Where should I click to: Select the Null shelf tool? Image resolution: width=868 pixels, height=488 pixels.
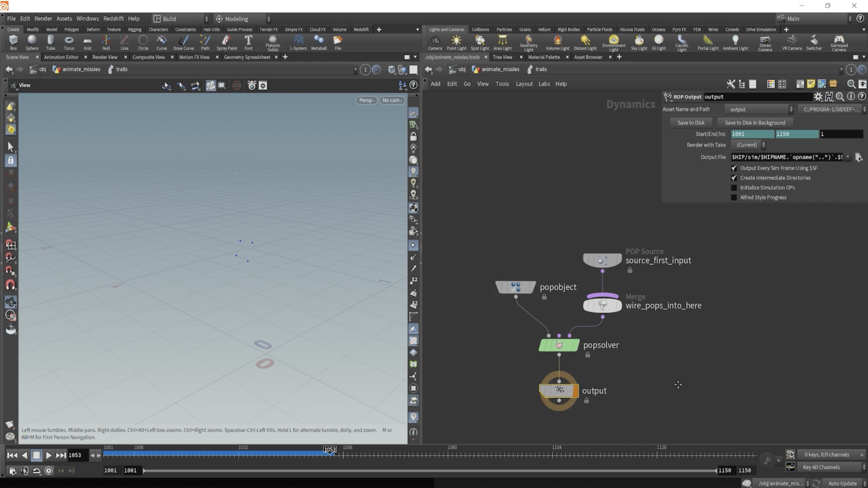106,42
